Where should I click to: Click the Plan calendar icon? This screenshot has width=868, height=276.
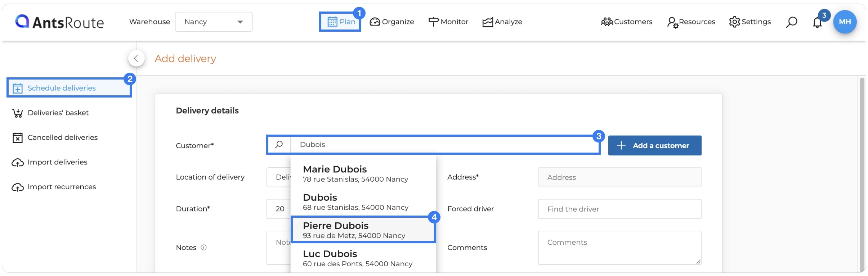point(332,22)
